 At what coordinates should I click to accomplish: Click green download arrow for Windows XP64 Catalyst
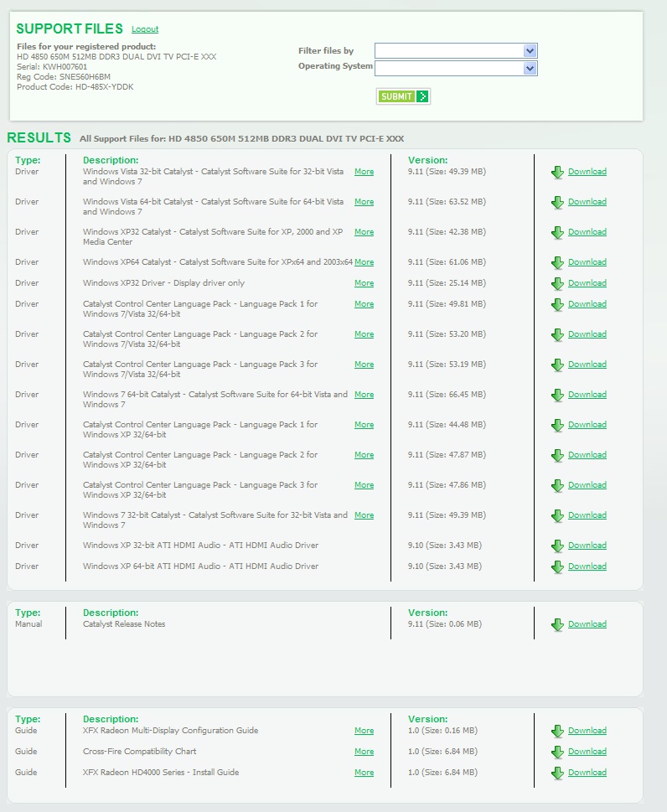point(558,262)
